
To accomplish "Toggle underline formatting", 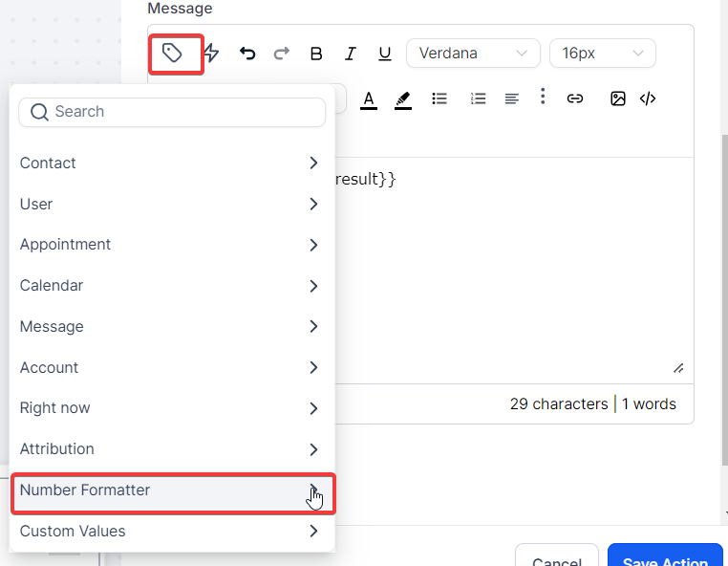I will [385, 54].
